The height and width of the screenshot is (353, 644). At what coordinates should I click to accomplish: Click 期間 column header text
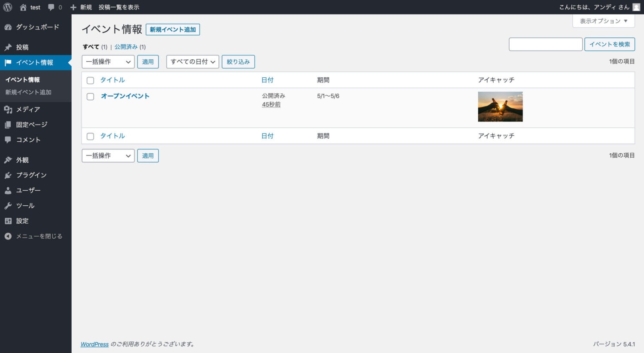point(323,80)
